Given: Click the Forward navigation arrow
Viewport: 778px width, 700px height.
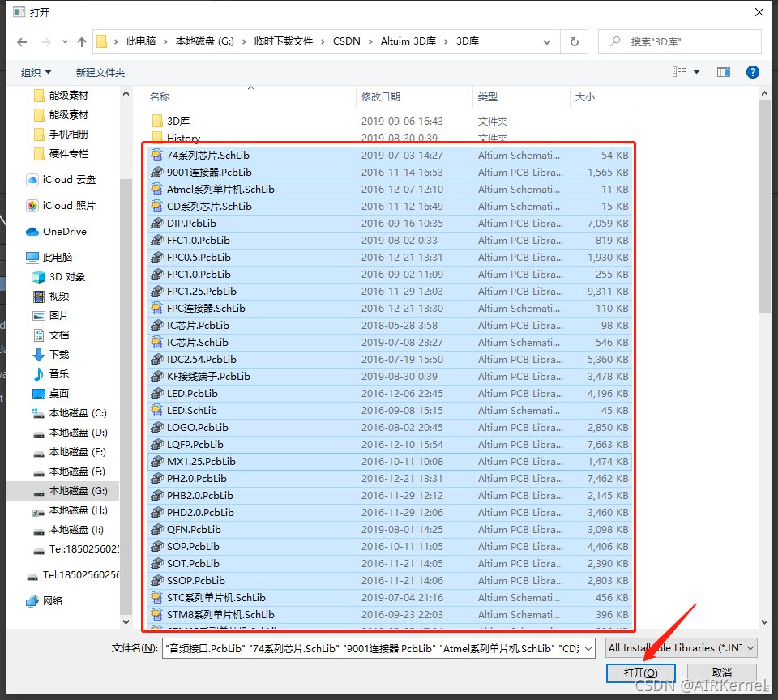Looking at the screenshot, I should click(45, 42).
